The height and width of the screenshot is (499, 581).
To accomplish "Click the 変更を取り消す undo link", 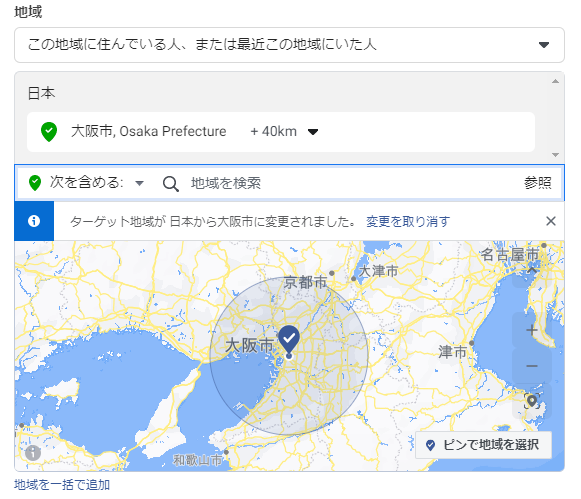I will (x=408, y=222).
